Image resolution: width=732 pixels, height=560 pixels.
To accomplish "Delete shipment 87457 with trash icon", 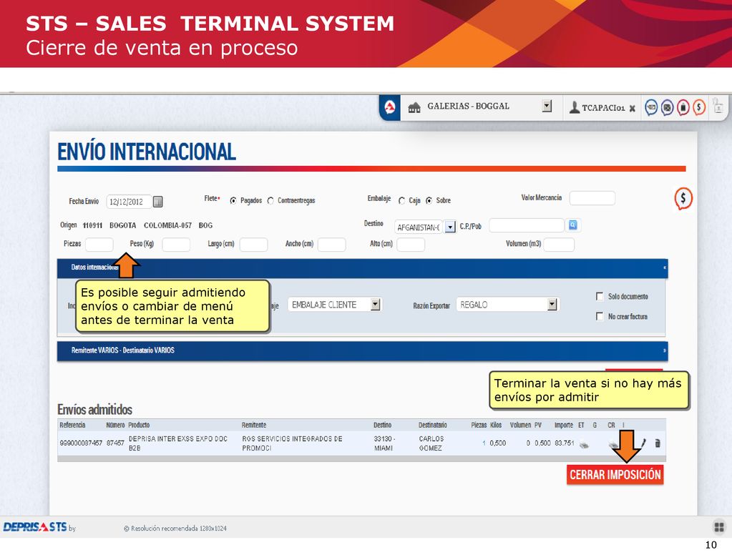I will coord(658,443).
